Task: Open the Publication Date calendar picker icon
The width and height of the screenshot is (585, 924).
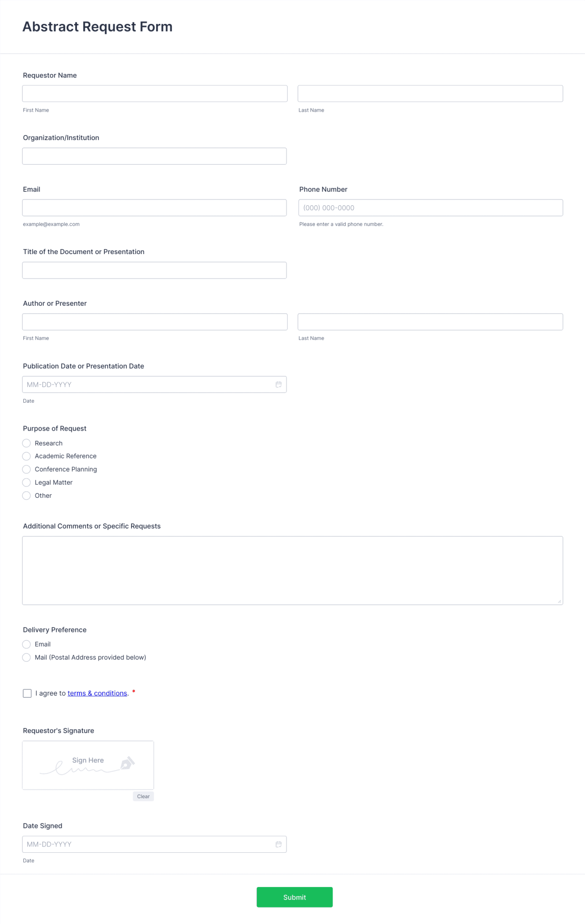Action: point(278,384)
